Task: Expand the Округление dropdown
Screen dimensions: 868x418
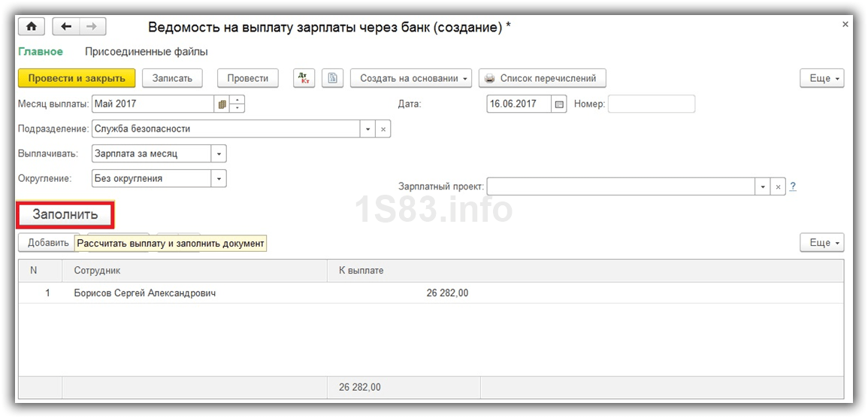Action: [x=219, y=179]
